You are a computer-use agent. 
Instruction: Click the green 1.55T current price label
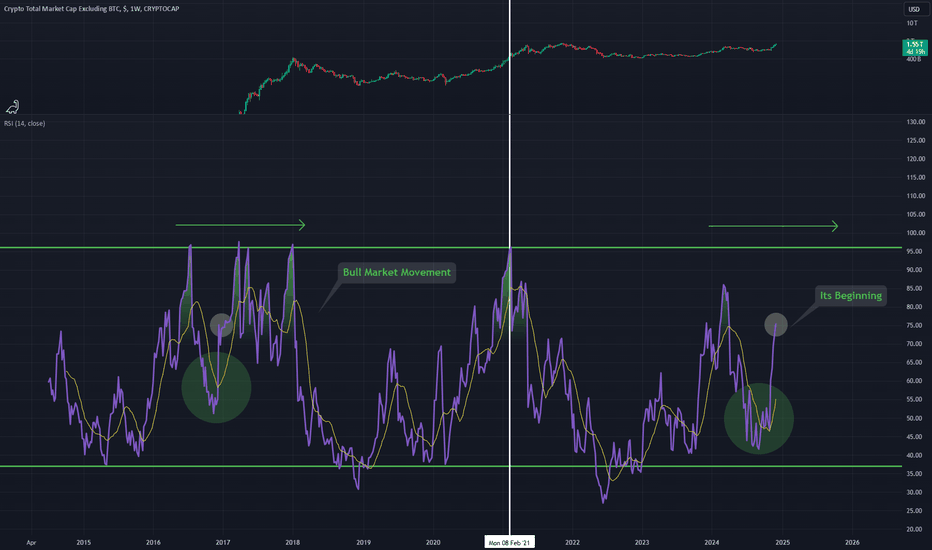pos(914,48)
